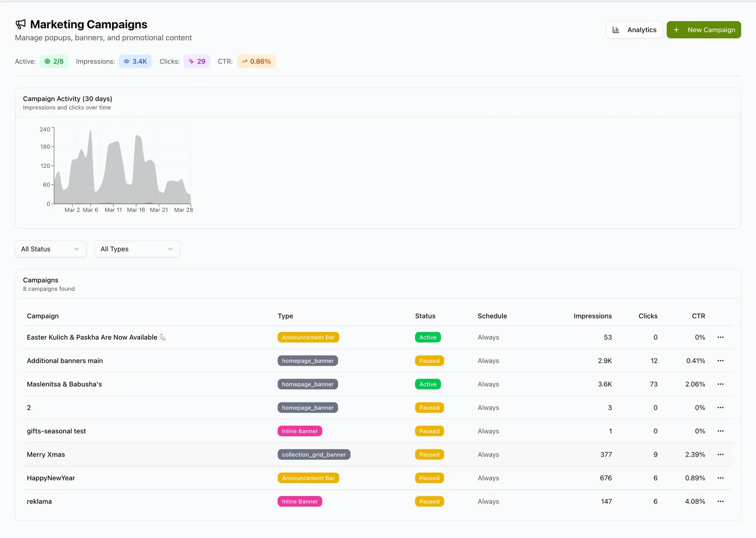The width and height of the screenshot is (756, 538).
Task: Click the Inline Banner tag on gifts-seasonal test
Action: tap(300, 431)
